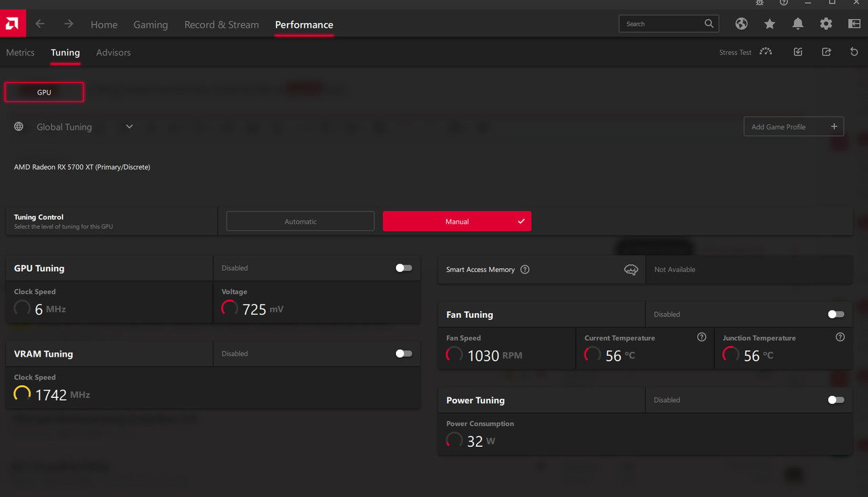
Task: Open favorites star icon
Action: [x=770, y=24]
